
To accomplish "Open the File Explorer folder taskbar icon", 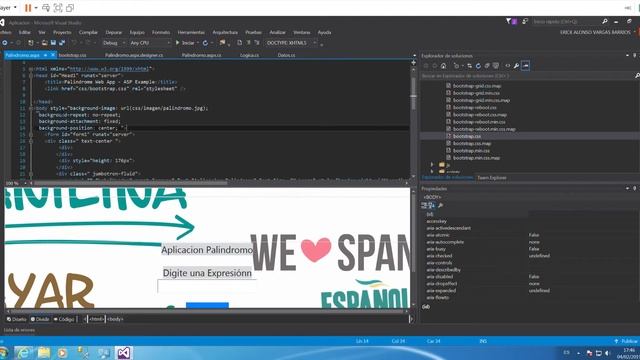I will pos(44,352).
